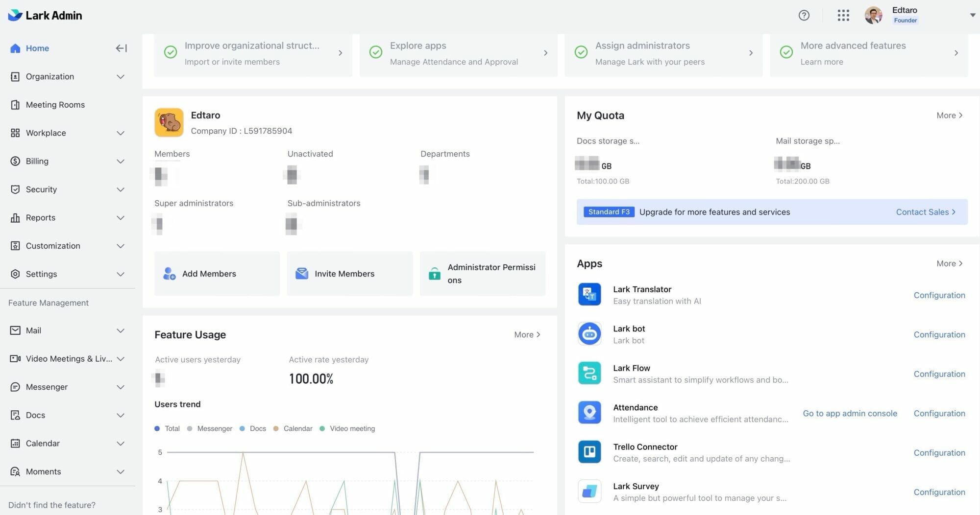Screen dimensions: 980x515
Task: Open Configuration for Trello Connector
Action: 939,453
